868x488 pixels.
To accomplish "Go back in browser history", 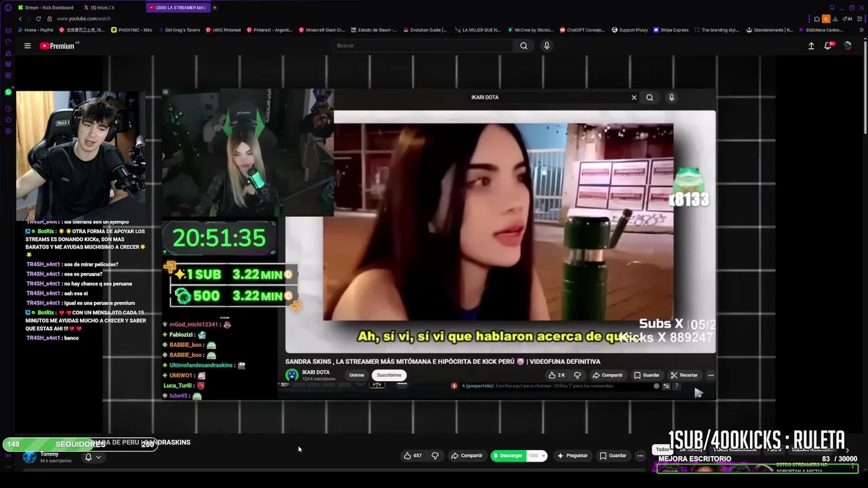I will pos(20,18).
